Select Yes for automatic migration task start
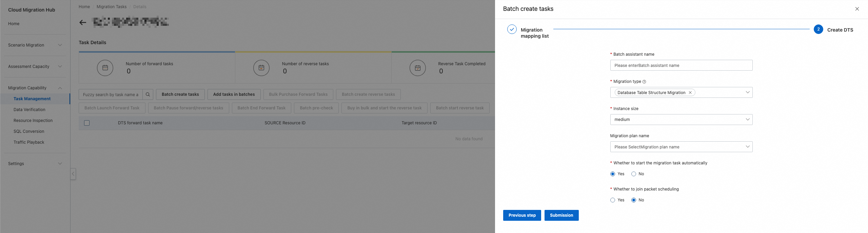 pos(613,174)
